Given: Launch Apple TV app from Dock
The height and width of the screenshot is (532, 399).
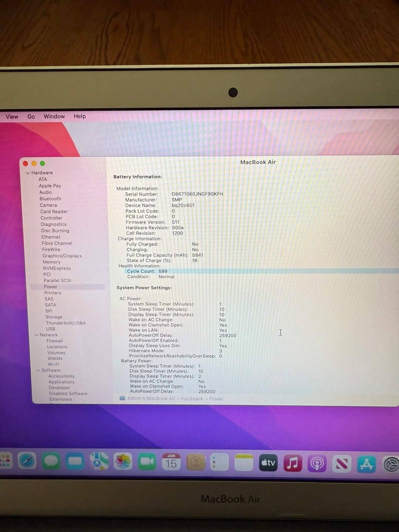Looking at the screenshot, I should tap(268, 463).
